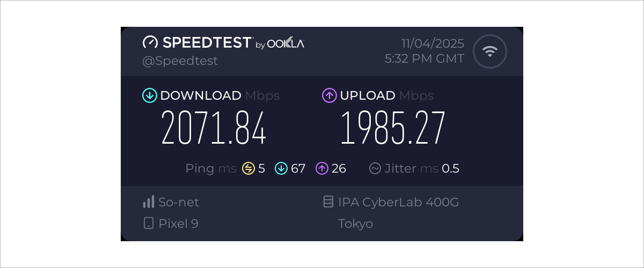644x268 pixels.
Task: Click the 1985.27 upload speed value
Action: pos(393,129)
